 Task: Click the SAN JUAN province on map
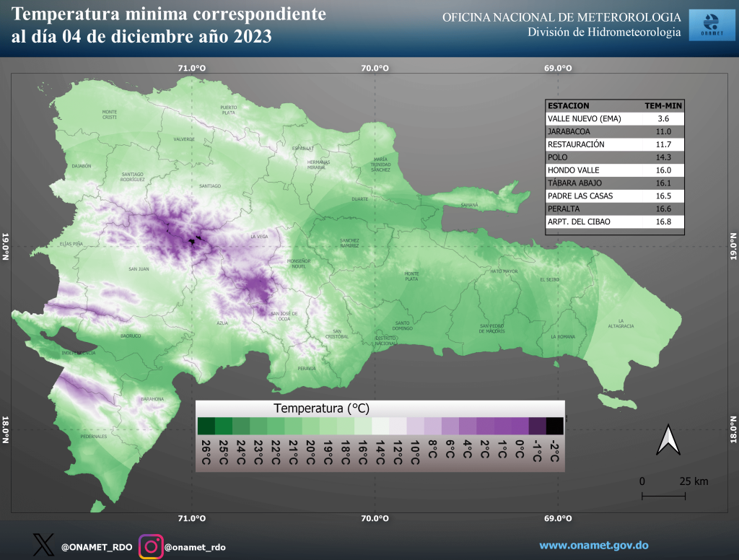point(138,269)
